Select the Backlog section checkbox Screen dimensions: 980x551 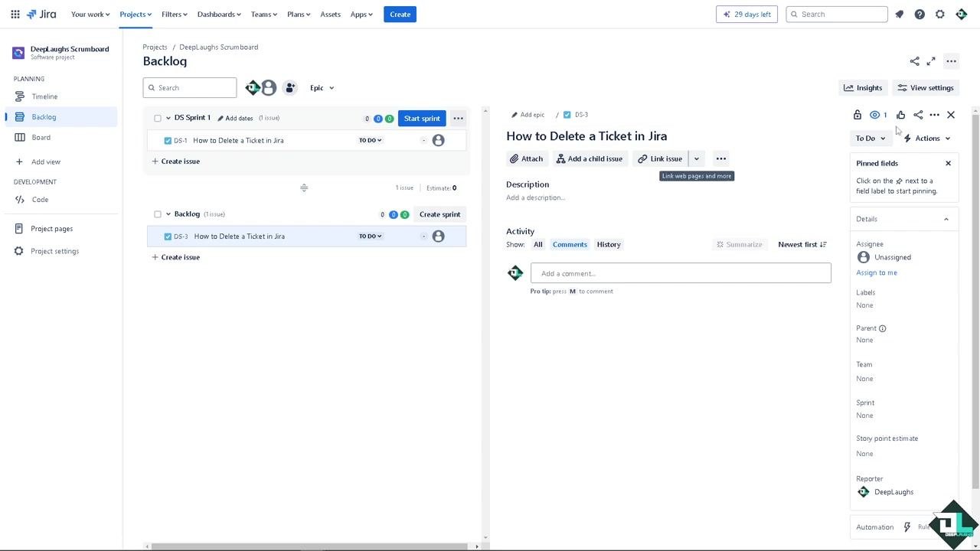pos(158,214)
